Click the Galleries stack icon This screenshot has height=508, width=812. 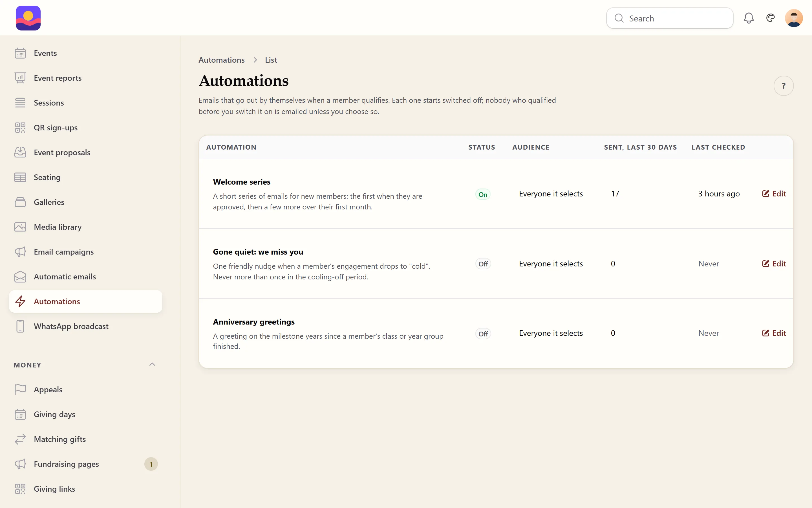click(20, 202)
